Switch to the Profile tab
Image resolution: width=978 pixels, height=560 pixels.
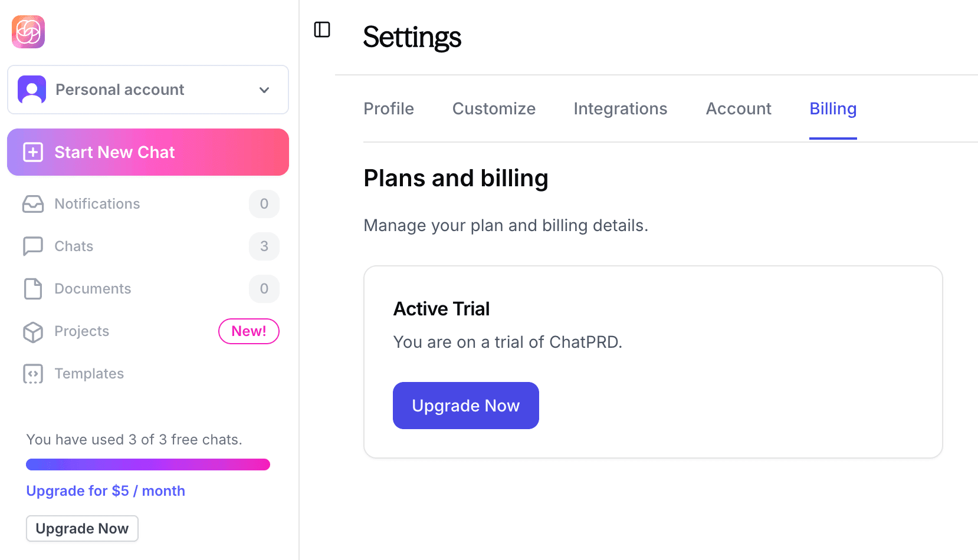pyautogui.click(x=389, y=108)
